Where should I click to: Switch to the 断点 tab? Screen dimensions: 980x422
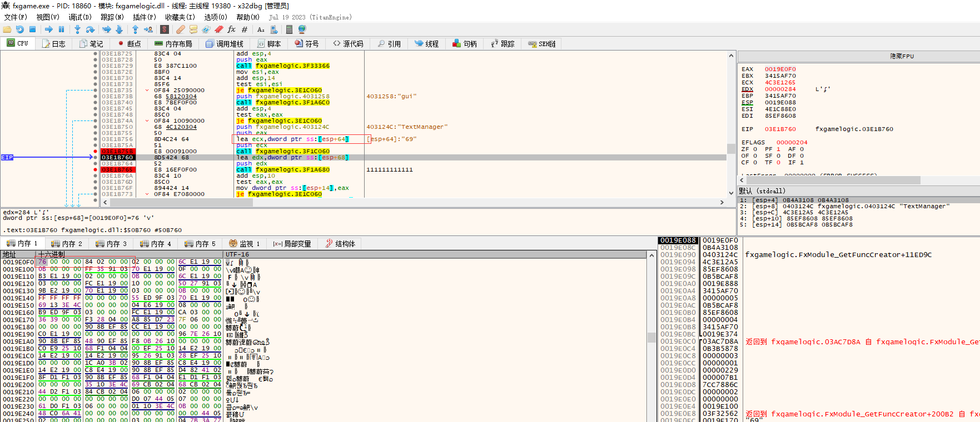(129, 44)
